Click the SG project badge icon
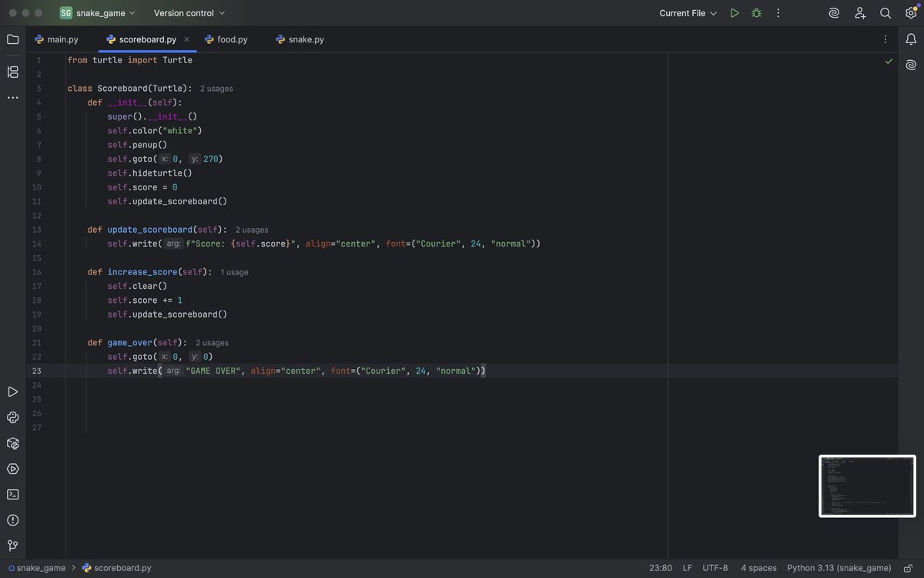 (66, 13)
